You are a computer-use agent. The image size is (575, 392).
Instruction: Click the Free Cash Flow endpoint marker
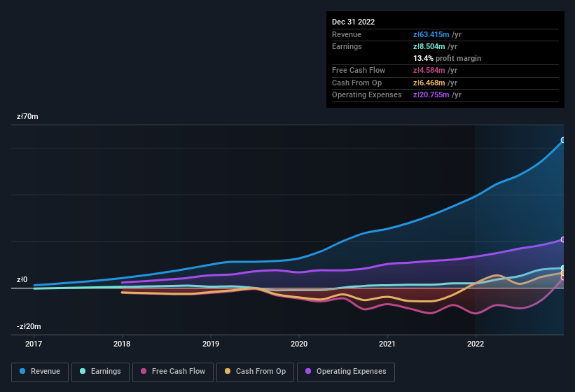pos(563,277)
